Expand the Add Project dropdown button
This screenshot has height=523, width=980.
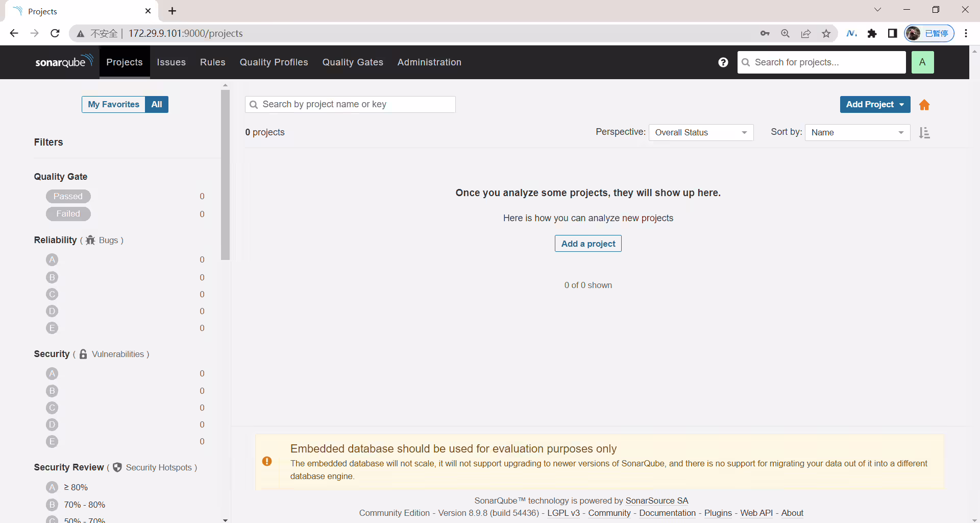(x=875, y=104)
